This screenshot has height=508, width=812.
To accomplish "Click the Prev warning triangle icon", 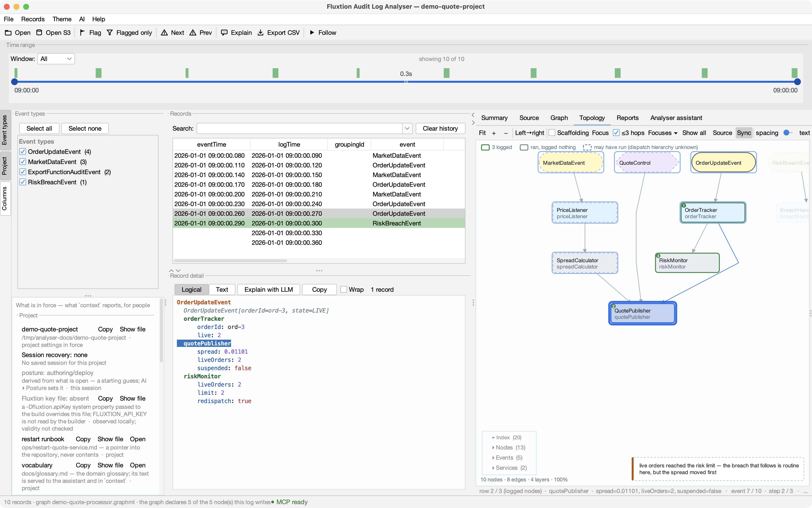I will point(193,33).
